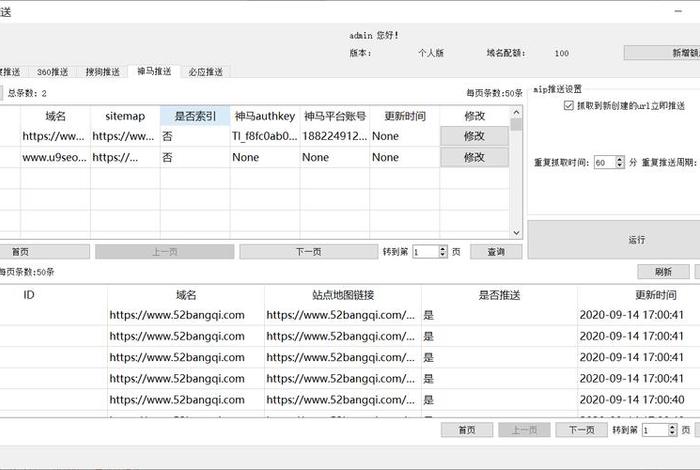Viewport: 700px width, 470px height.
Task: Click the 神马authkey column header
Action: point(265,116)
